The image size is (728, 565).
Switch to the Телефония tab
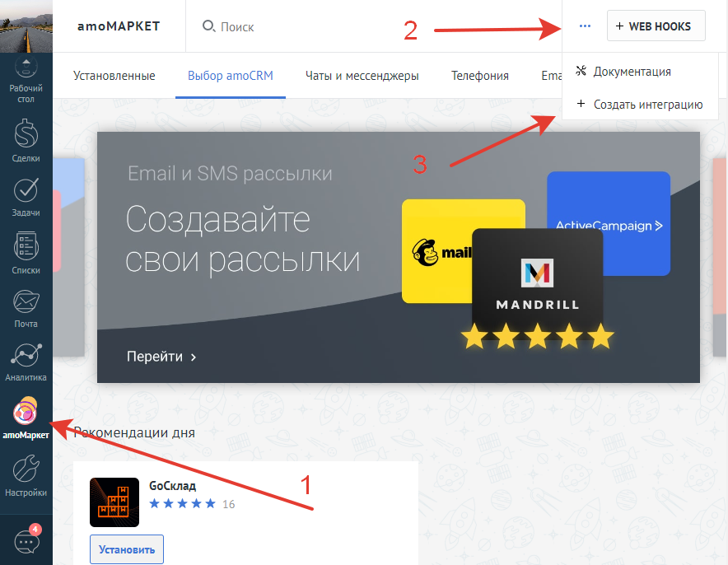coord(480,76)
